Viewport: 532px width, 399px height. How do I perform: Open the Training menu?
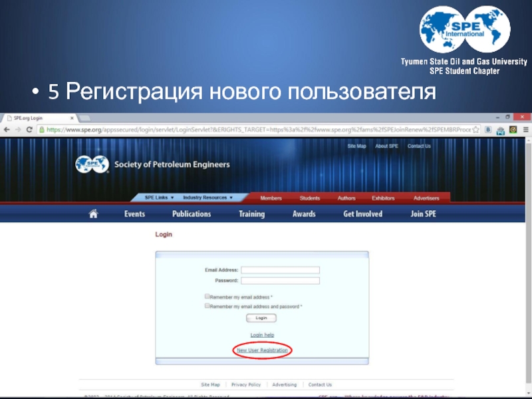point(252,213)
